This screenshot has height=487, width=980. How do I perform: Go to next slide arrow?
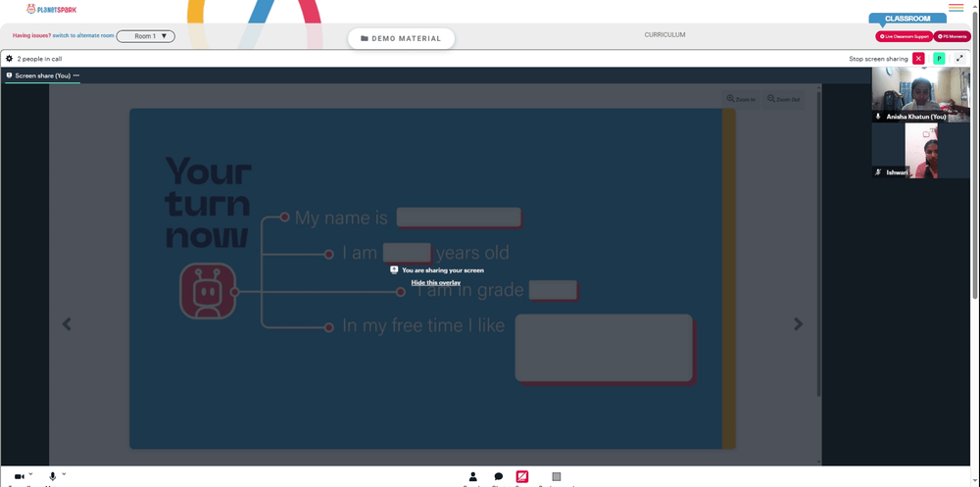(x=798, y=323)
